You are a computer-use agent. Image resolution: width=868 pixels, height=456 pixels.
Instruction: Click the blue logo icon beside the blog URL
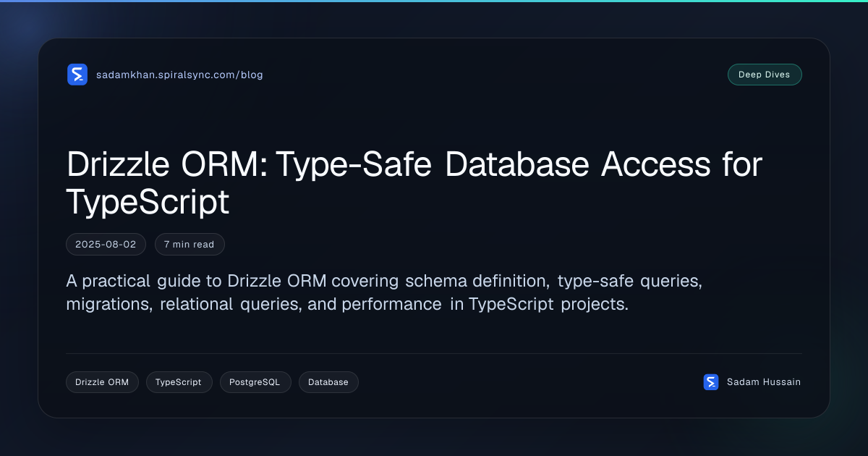tap(77, 75)
